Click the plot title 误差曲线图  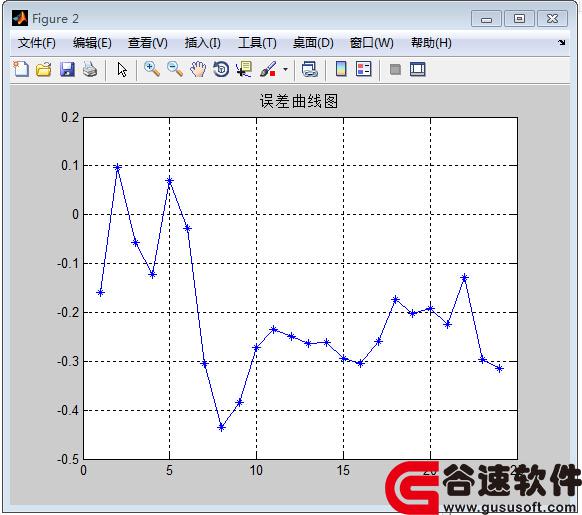tap(299, 101)
